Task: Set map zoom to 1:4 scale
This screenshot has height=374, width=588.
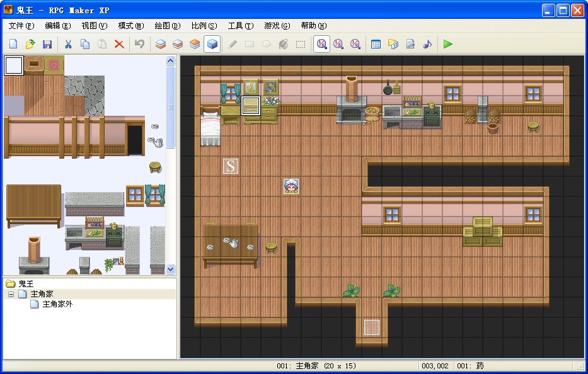Action: 355,44
